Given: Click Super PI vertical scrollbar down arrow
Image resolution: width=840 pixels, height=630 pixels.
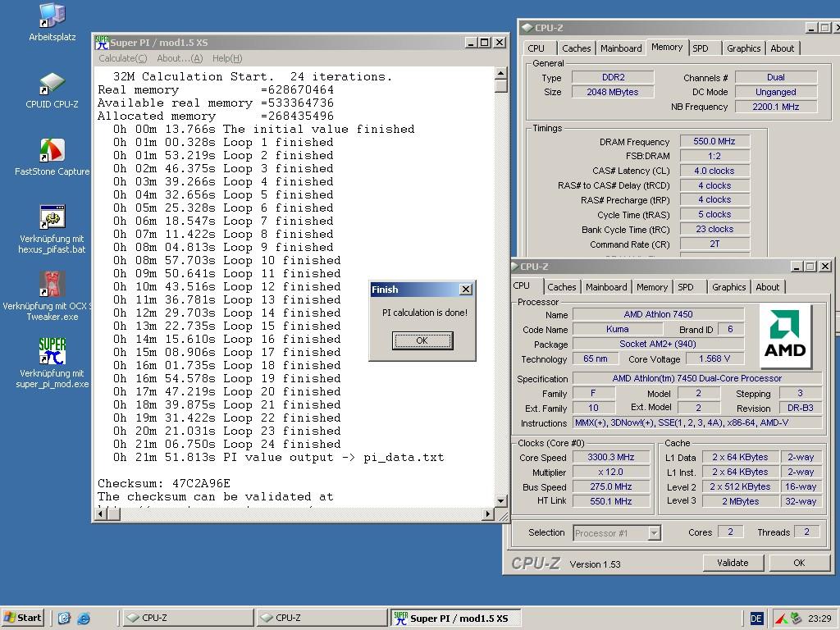Looking at the screenshot, I should [x=501, y=501].
